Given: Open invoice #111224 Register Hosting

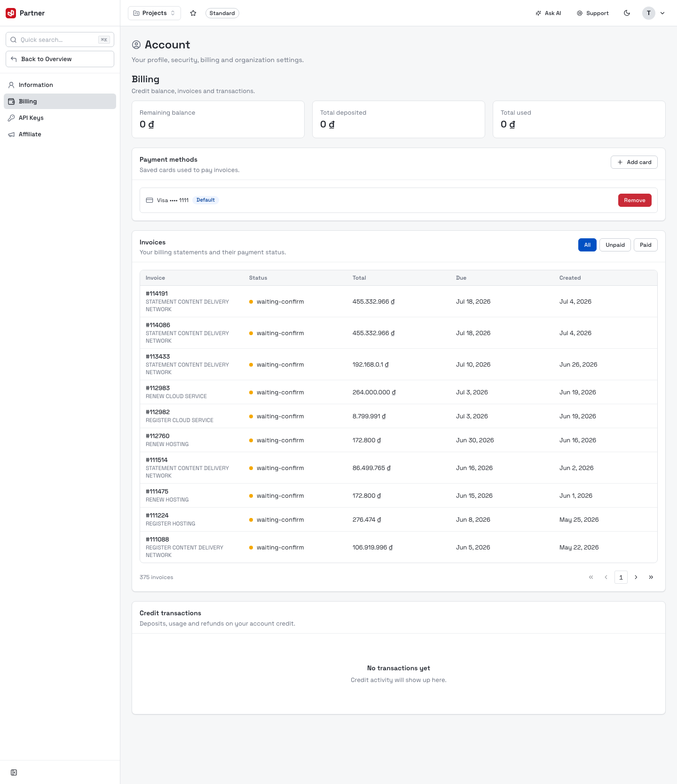Looking at the screenshot, I should pos(399,519).
